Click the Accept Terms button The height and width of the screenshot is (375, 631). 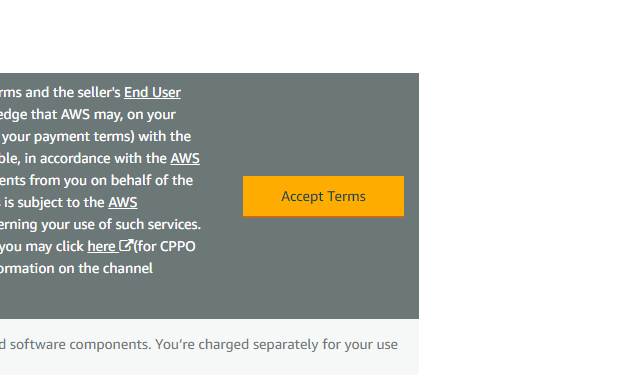323,196
